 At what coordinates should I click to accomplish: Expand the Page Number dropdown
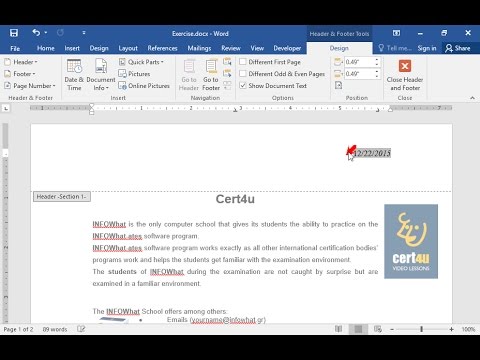coord(30,86)
